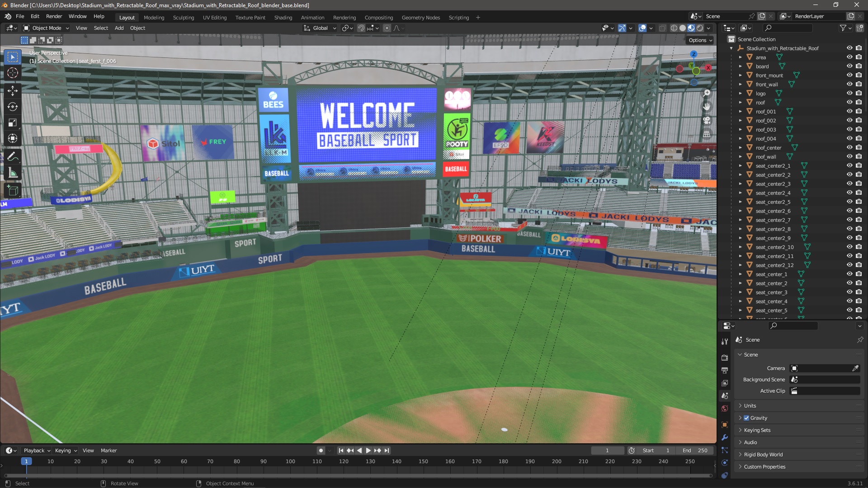Image resolution: width=868 pixels, height=488 pixels.
Task: Switch perspective/orthographic with grid gizmo
Action: (x=707, y=134)
